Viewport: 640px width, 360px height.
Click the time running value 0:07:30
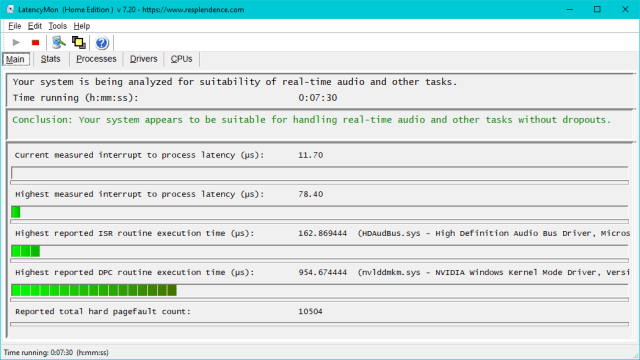tap(318, 98)
